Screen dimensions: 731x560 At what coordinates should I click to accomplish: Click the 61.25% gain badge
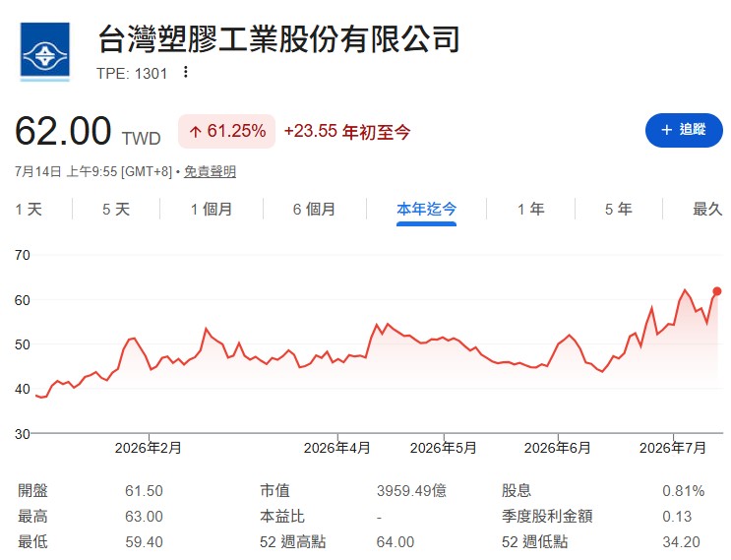[x=226, y=132]
